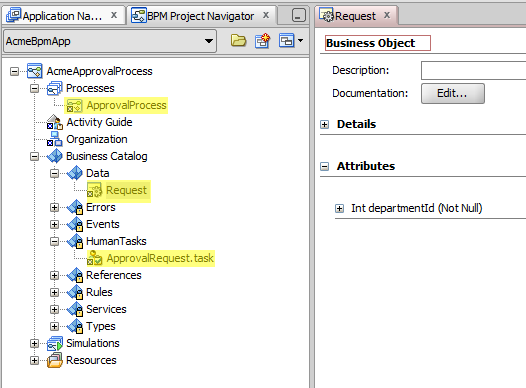Select the ApprovalRequest.task tree item
Screen dimensions: 526x388
point(160,258)
